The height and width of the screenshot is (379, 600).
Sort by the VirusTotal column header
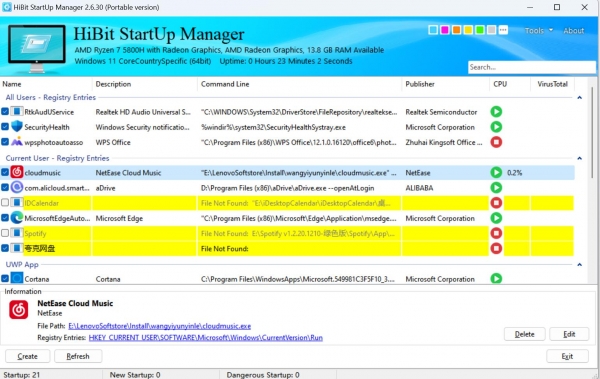point(553,84)
